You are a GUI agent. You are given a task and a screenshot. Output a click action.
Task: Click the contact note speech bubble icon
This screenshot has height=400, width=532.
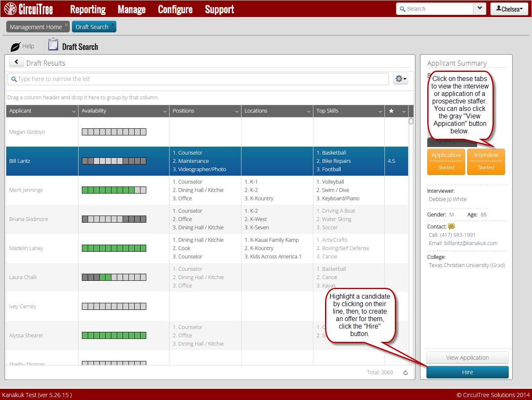click(x=451, y=226)
